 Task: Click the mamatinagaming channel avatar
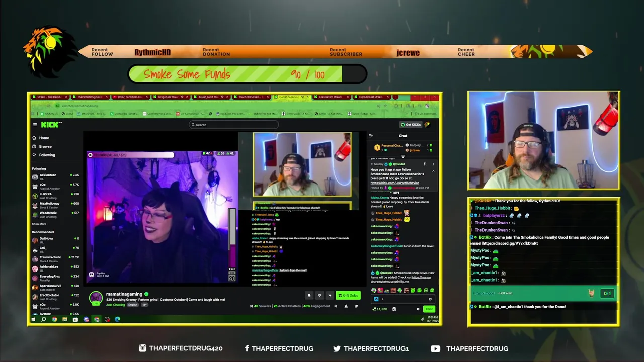pos(96,298)
